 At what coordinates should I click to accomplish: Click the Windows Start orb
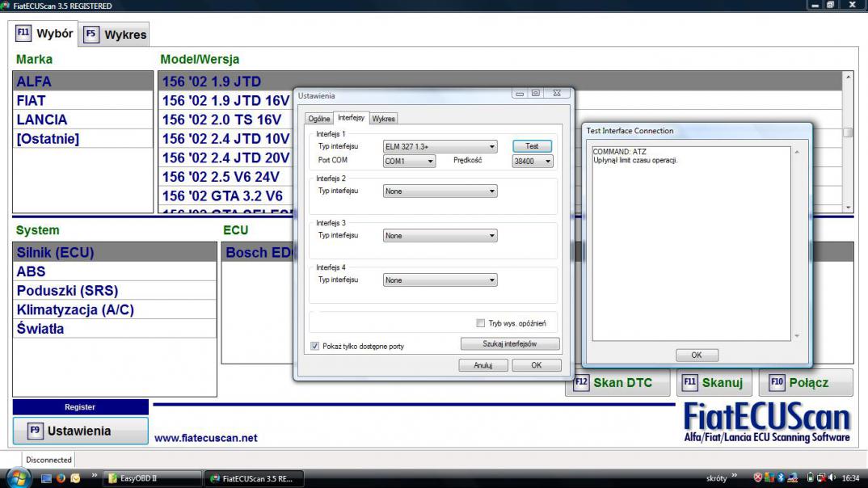(x=18, y=478)
